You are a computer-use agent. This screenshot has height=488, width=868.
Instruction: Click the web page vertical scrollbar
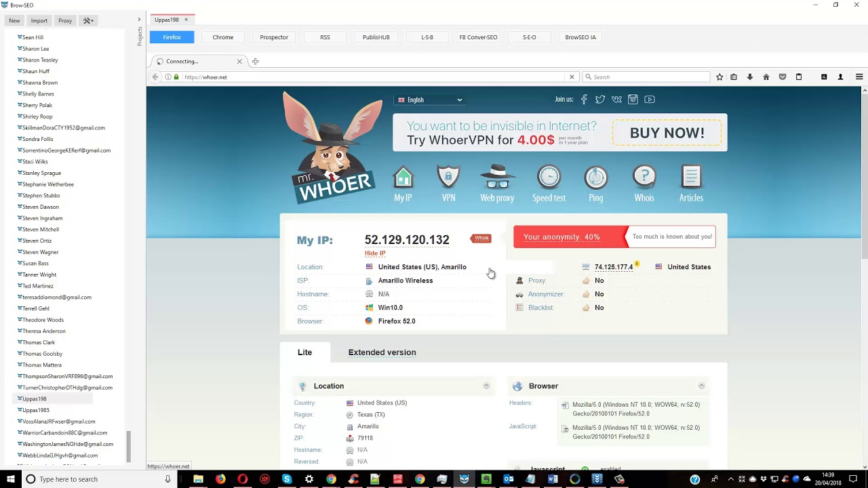864,176
